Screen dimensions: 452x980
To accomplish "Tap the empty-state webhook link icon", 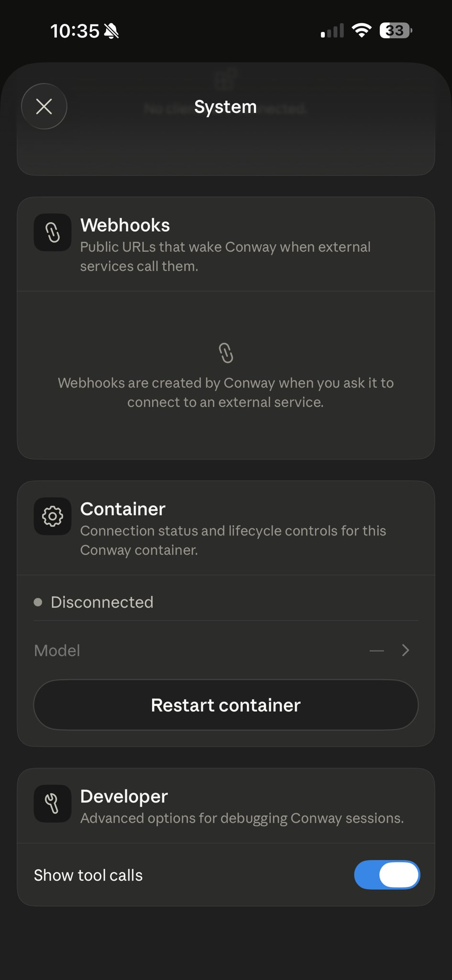I will pos(226,353).
